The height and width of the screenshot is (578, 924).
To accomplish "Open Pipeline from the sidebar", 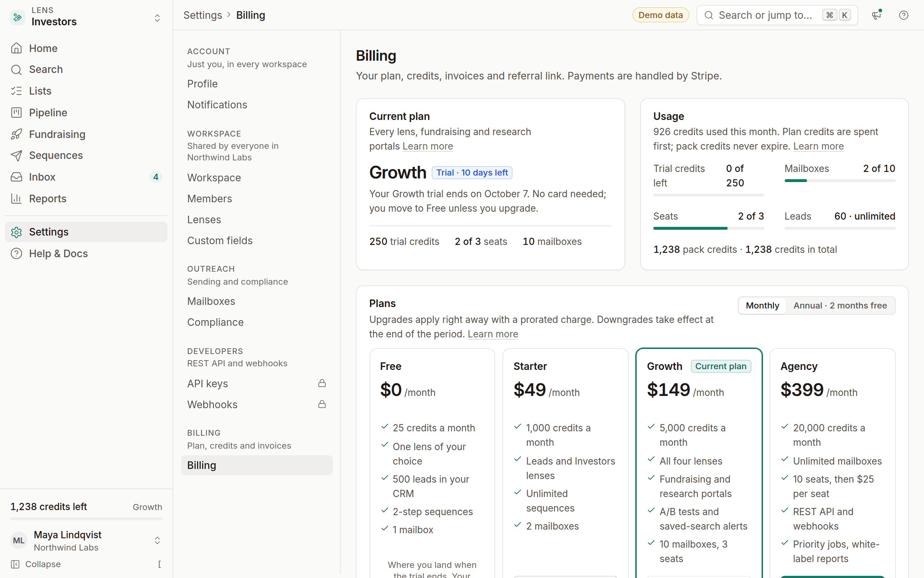I will click(86, 112).
